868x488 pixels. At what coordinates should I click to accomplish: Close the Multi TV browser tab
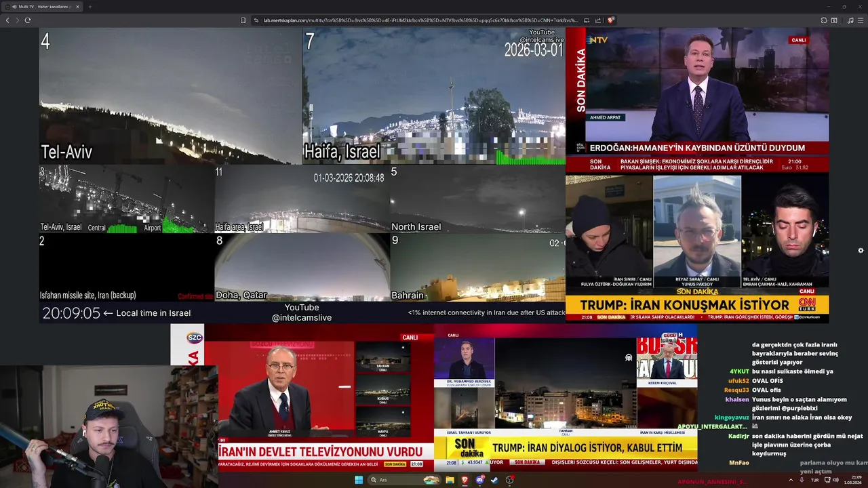[x=77, y=7]
